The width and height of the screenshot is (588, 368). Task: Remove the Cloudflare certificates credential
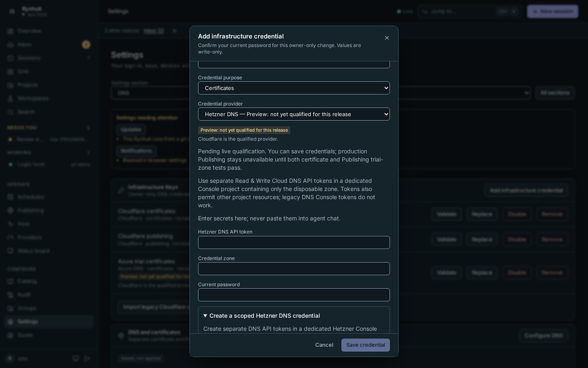(x=552, y=214)
